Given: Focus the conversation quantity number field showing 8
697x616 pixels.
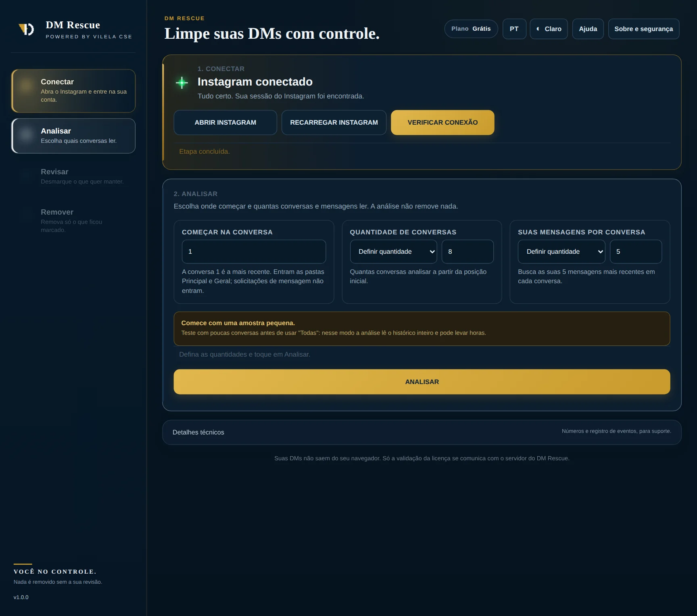Looking at the screenshot, I should 467,252.
